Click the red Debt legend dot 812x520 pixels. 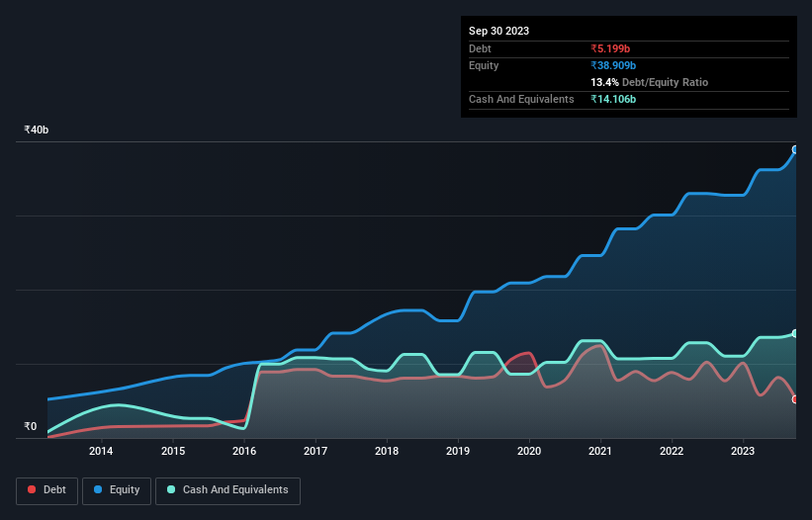32,489
